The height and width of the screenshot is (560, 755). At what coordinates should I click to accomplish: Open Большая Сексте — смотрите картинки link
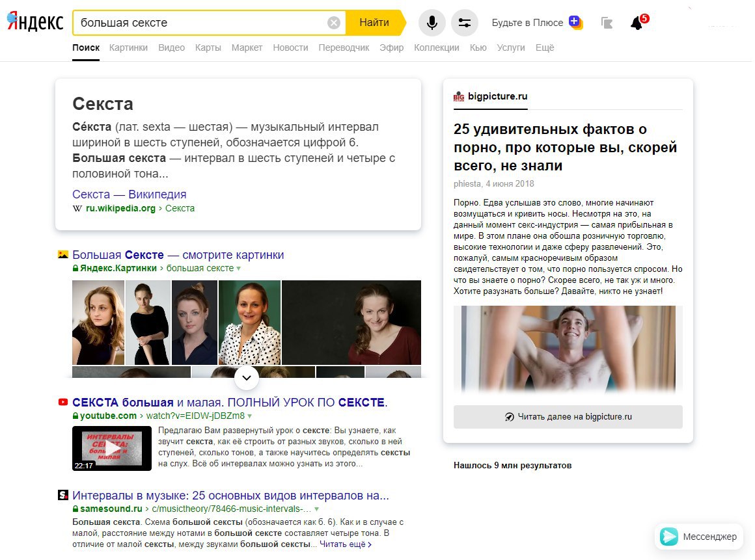[178, 254]
